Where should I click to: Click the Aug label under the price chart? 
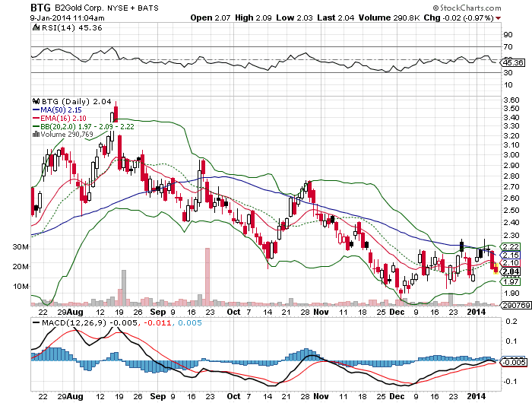tap(75, 312)
